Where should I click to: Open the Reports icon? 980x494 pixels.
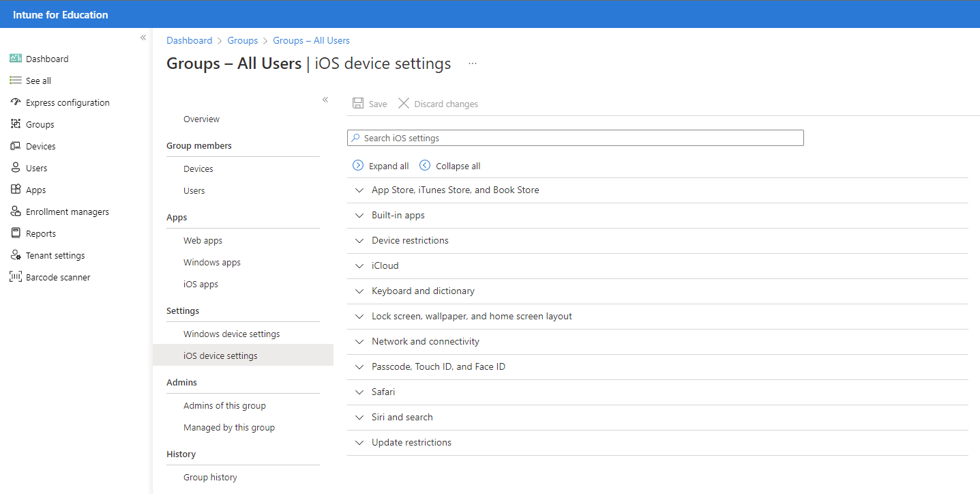(x=16, y=233)
